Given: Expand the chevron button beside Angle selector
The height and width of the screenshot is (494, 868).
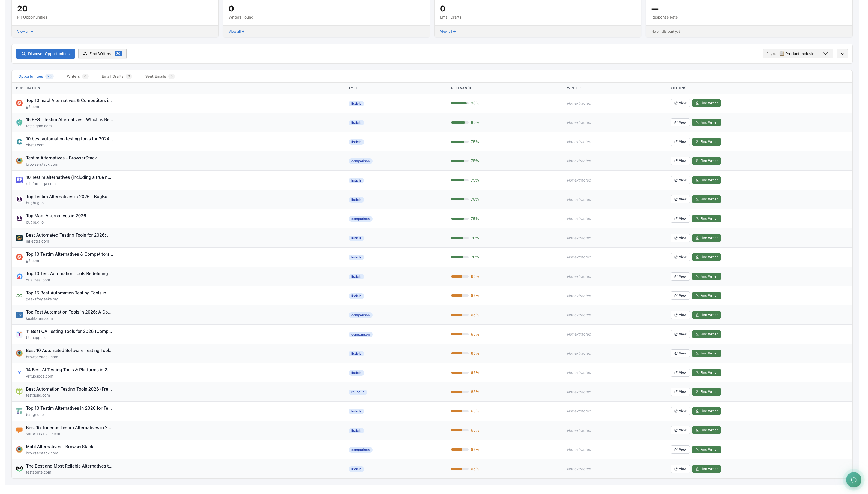Looking at the screenshot, I should [x=842, y=54].
